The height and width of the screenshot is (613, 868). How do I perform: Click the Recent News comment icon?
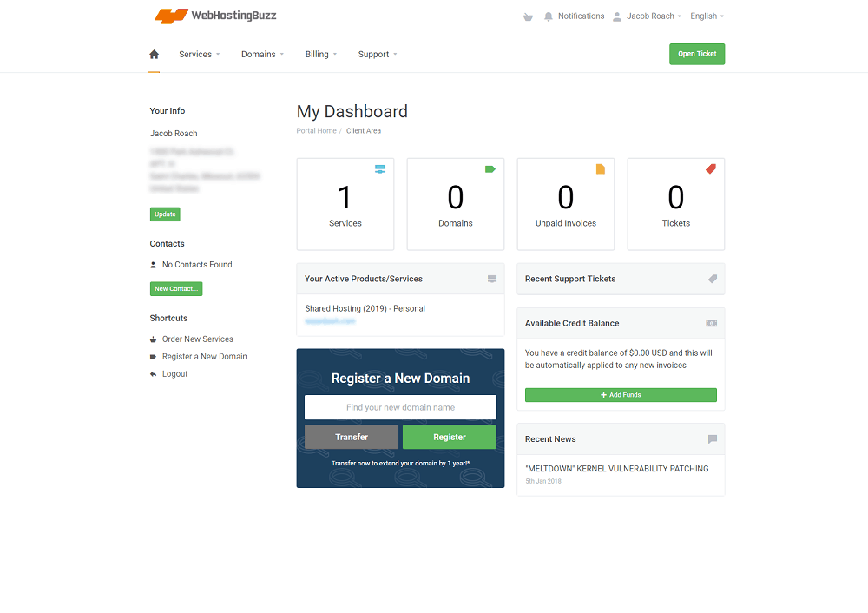tap(713, 439)
